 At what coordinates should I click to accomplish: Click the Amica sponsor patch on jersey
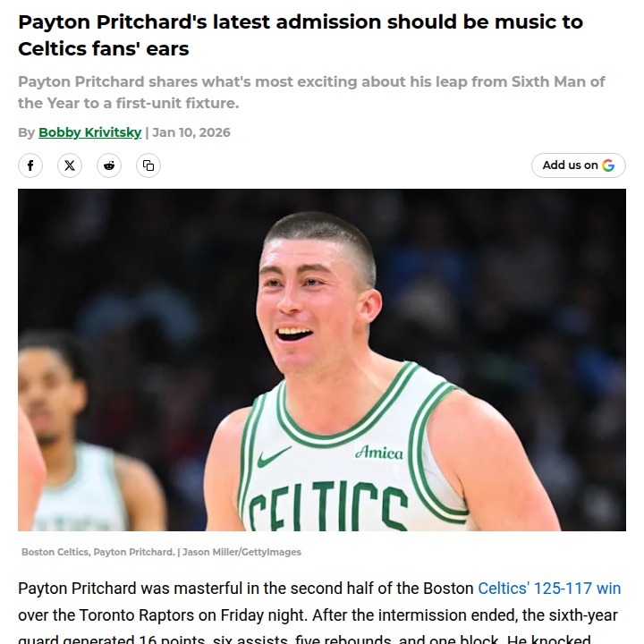pos(379,453)
